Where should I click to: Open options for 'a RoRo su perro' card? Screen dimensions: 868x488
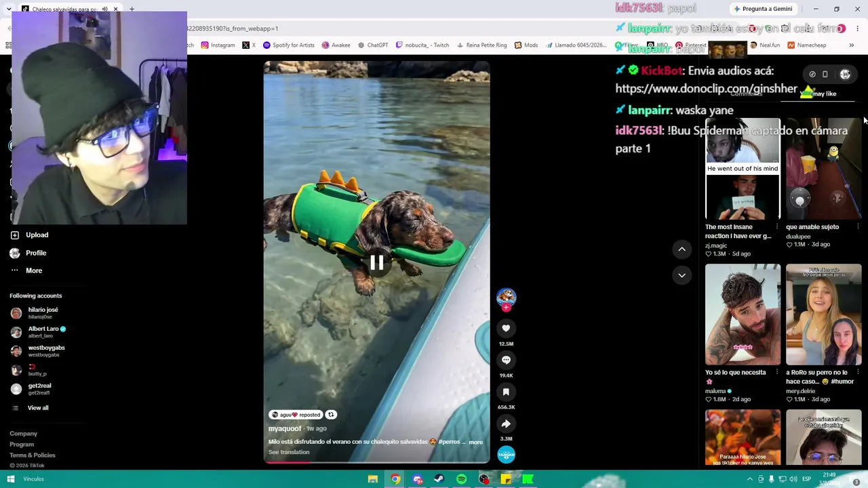tap(858, 372)
